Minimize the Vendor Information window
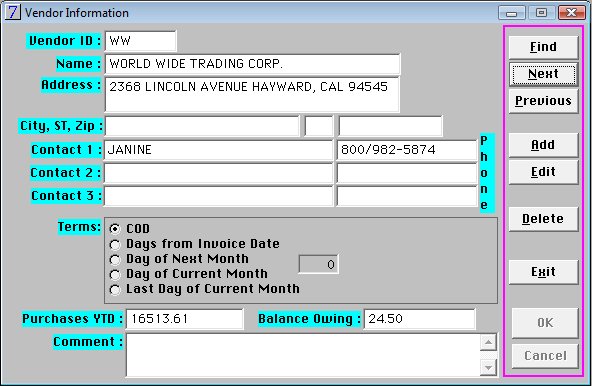This screenshot has width=592, height=386. tap(512, 13)
